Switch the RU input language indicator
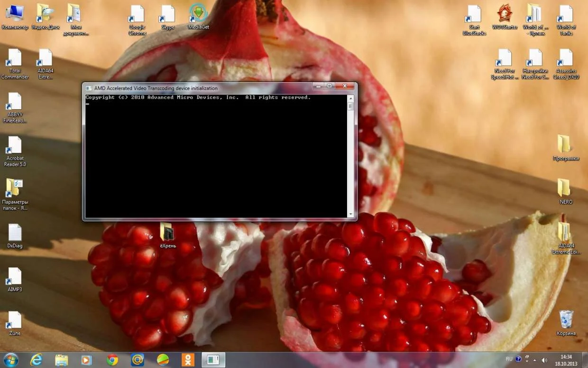 coord(509,359)
